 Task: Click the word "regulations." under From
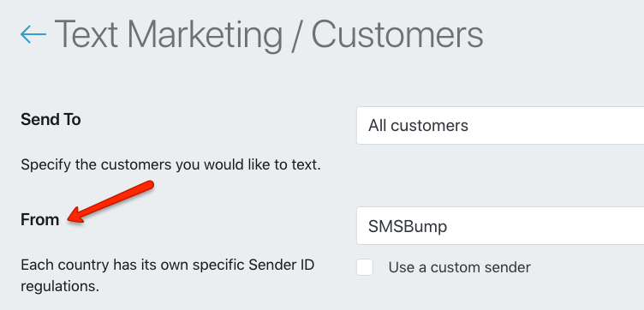[x=60, y=287]
